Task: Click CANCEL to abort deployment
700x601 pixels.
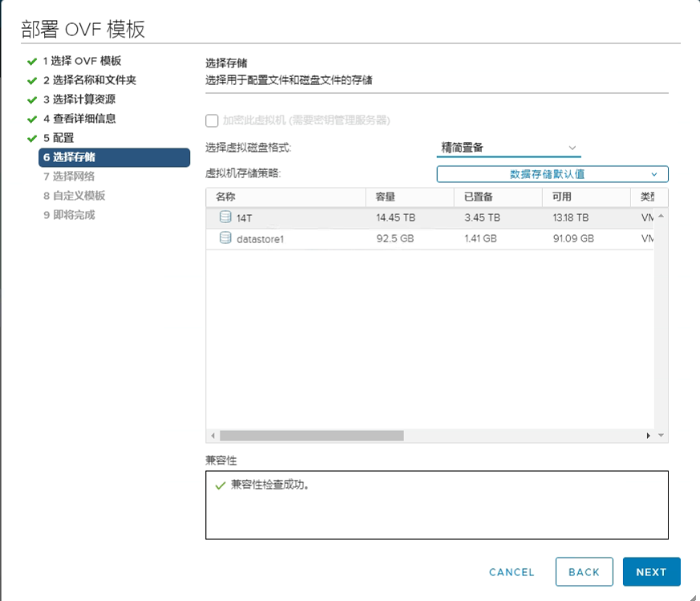Action: tap(512, 572)
